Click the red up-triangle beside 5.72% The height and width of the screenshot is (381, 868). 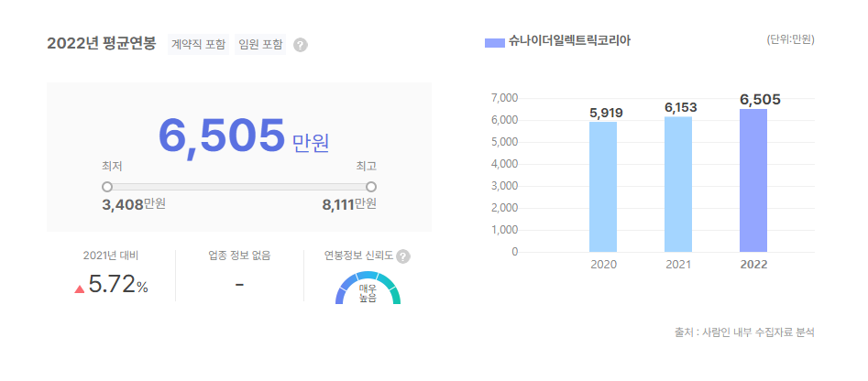pos(79,288)
